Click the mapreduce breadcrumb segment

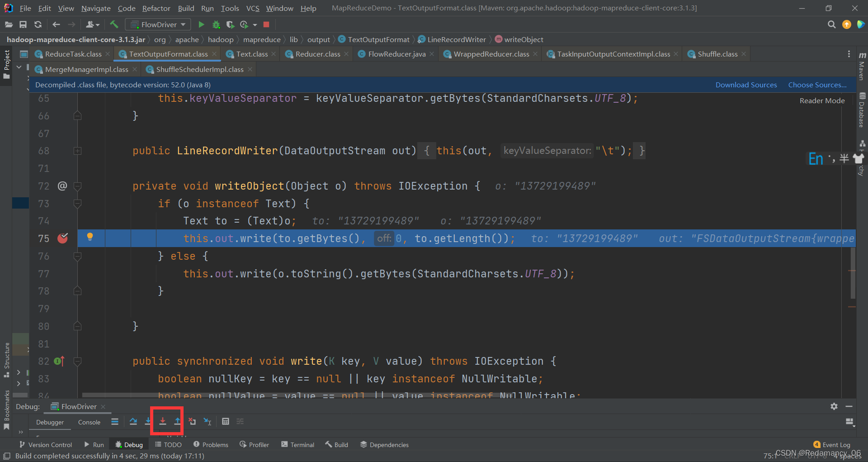(262, 39)
